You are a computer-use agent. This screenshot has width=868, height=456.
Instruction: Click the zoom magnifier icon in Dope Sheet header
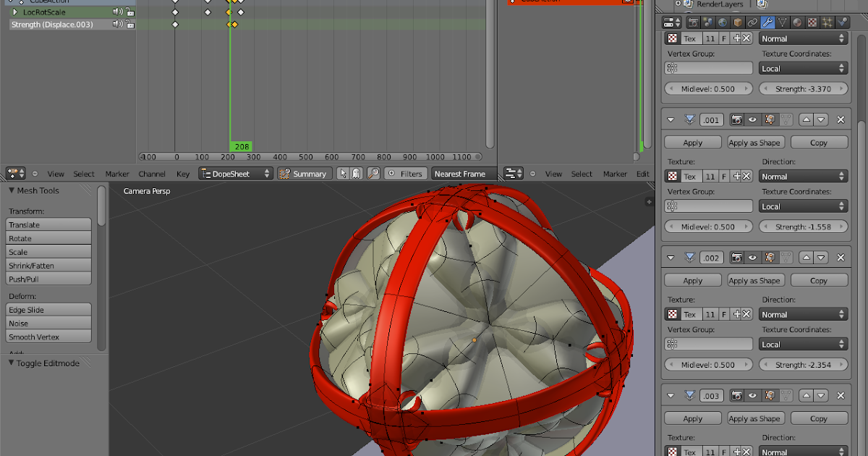(374, 174)
